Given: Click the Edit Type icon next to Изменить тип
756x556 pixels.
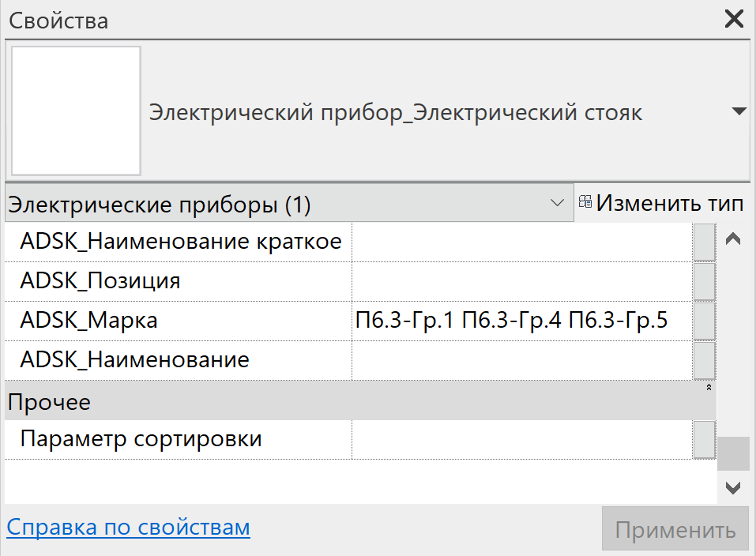Looking at the screenshot, I should [x=585, y=202].
